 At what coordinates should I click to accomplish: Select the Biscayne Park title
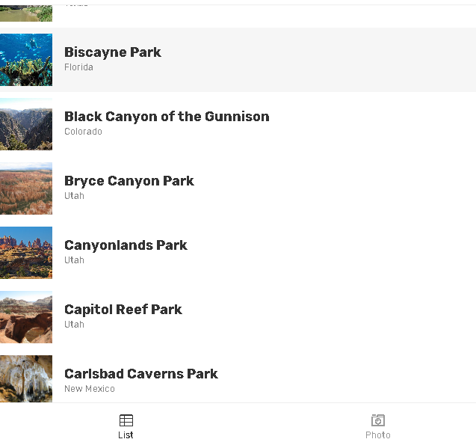[x=113, y=52]
